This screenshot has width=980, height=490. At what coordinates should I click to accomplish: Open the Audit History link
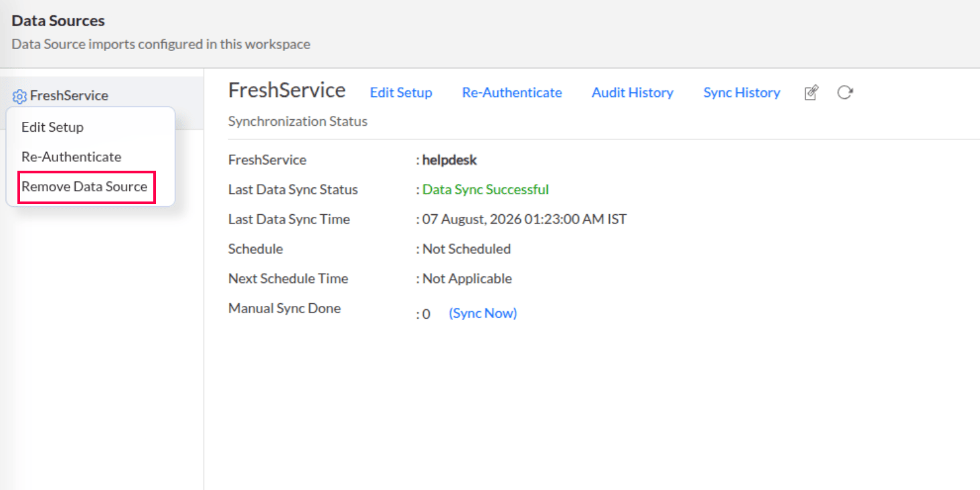click(x=633, y=93)
